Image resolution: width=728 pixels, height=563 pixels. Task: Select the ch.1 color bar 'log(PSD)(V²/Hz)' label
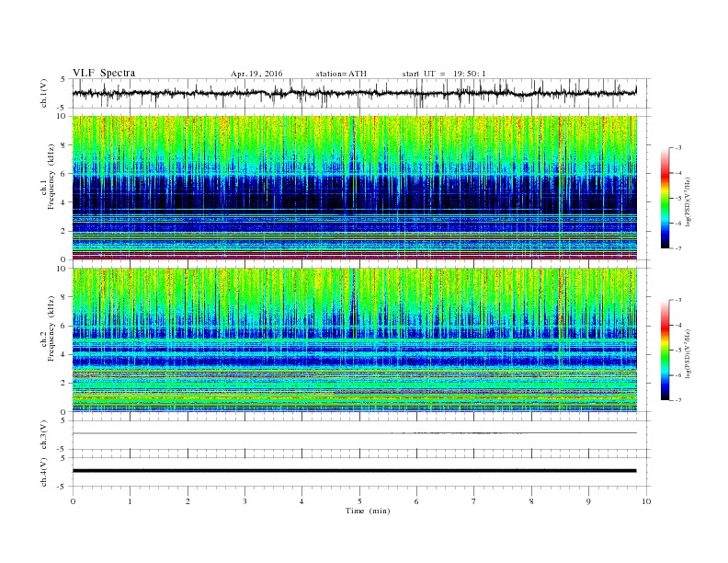click(x=688, y=202)
